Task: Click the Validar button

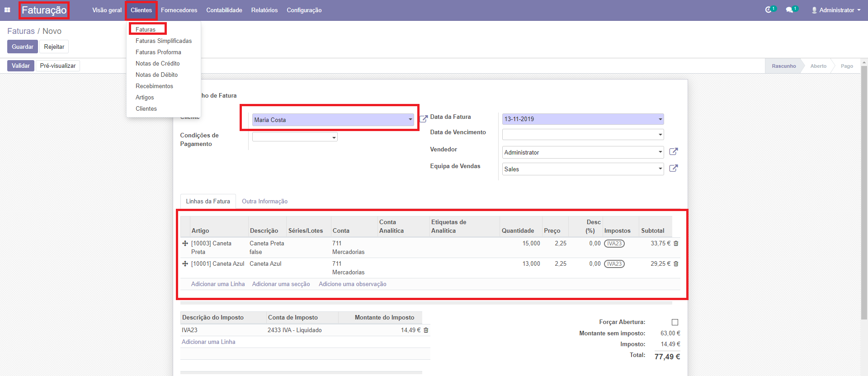Action: [x=21, y=66]
